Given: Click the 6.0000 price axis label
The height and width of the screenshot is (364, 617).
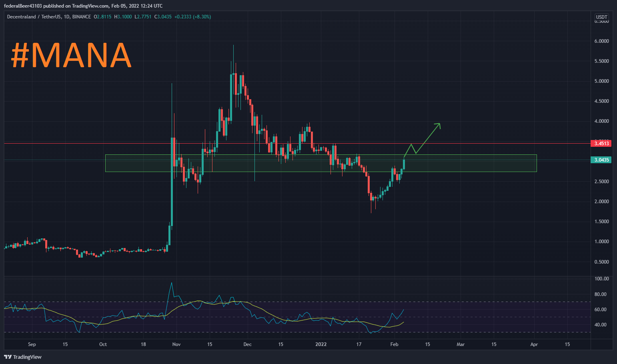Looking at the screenshot, I should click(602, 41).
